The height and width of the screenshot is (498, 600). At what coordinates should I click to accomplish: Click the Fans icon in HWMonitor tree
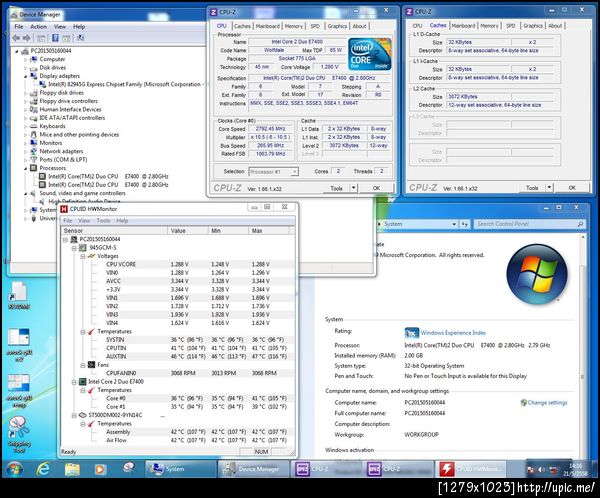click(x=91, y=365)
